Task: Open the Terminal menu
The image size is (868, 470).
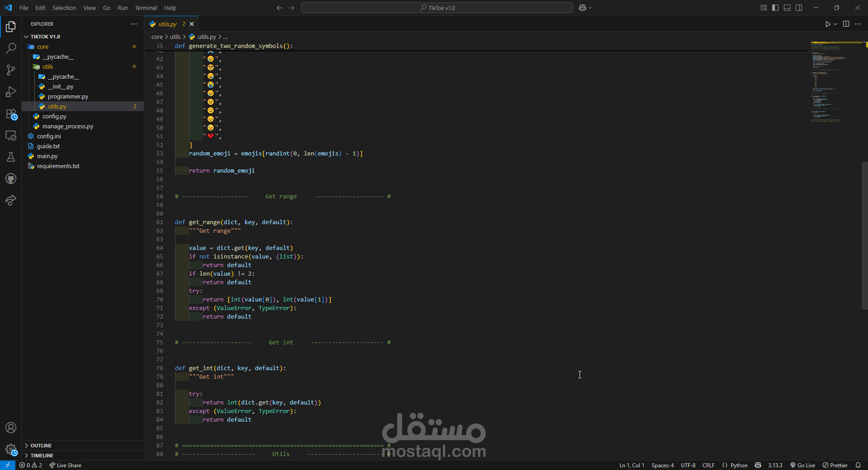Action: click(146, 8)
